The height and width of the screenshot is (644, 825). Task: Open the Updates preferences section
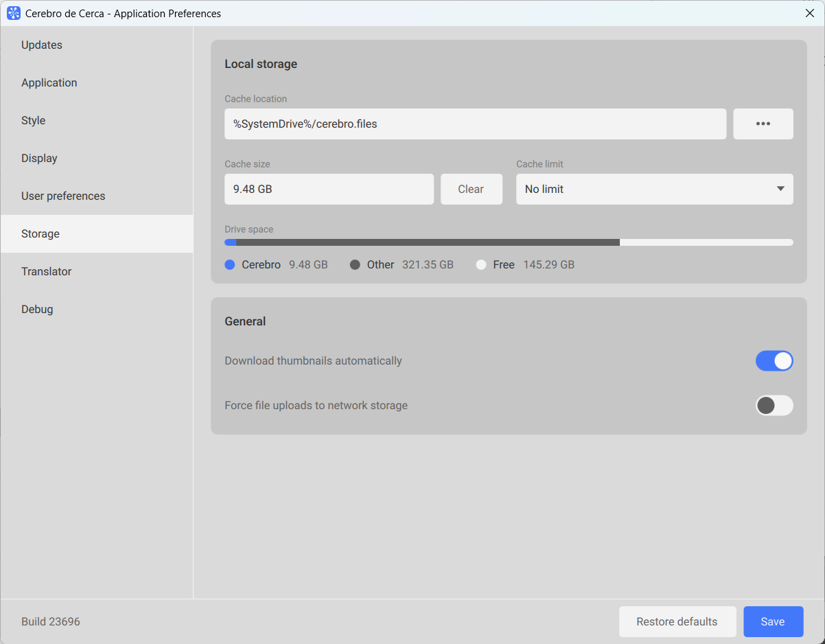[x=42, y=45]
